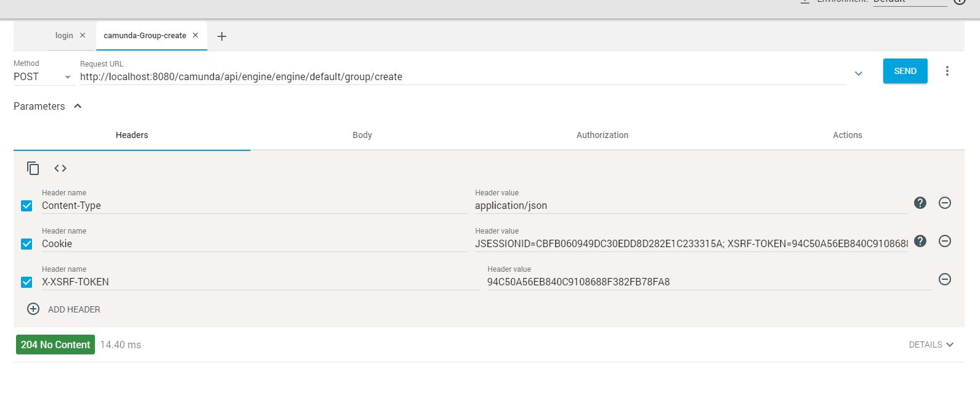Copy headers to clipboard icon

pyautogui.click(x=33, y=168)
